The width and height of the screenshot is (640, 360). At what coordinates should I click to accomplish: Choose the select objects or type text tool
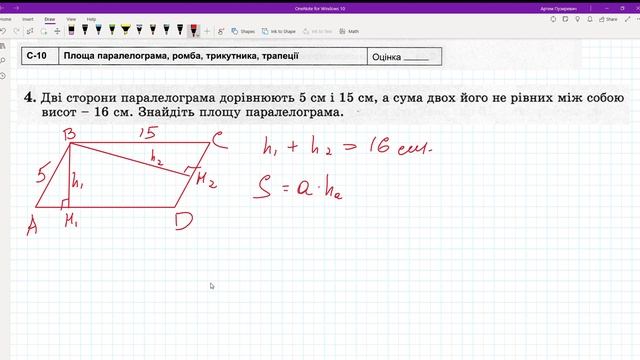tap(30, 31)
